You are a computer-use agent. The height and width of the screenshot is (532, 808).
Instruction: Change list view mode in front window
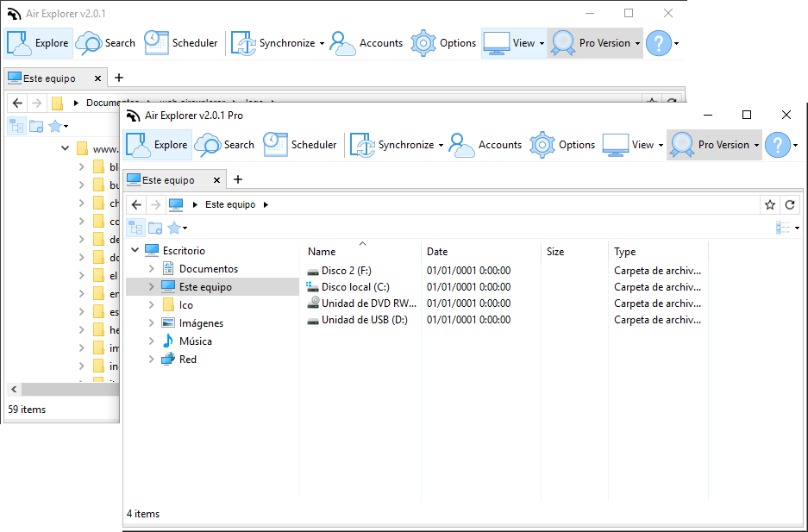783,228
